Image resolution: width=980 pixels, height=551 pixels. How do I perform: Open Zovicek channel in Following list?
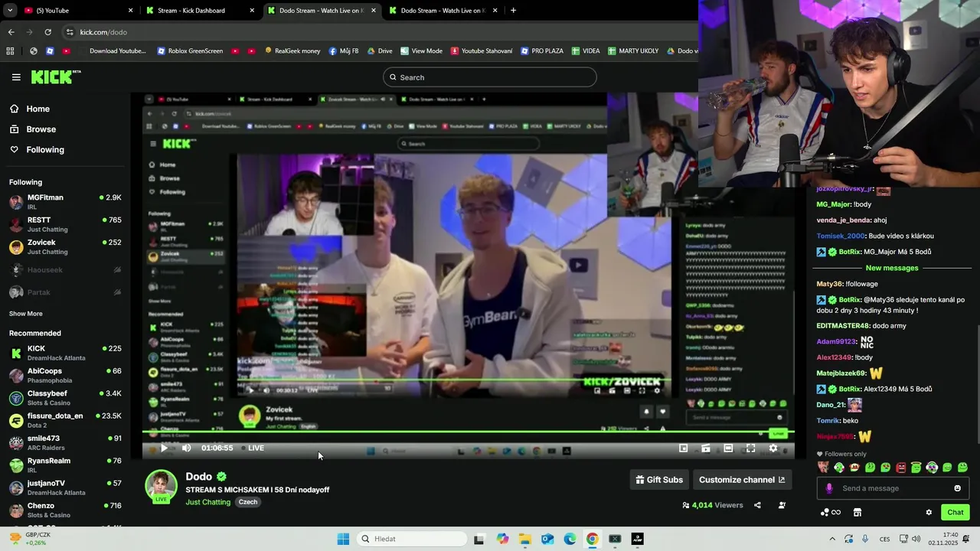(65, 247)
